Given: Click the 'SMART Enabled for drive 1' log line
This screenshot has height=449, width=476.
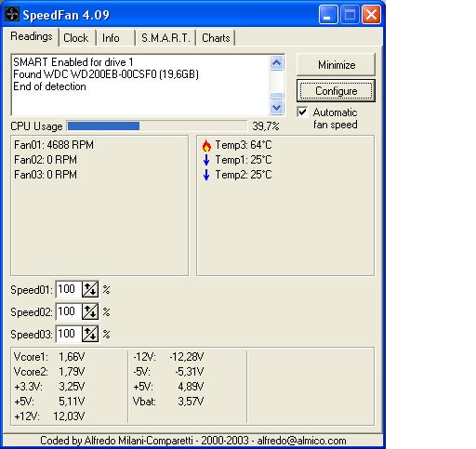Looking at the screenshot, I should tap(73, 62).
